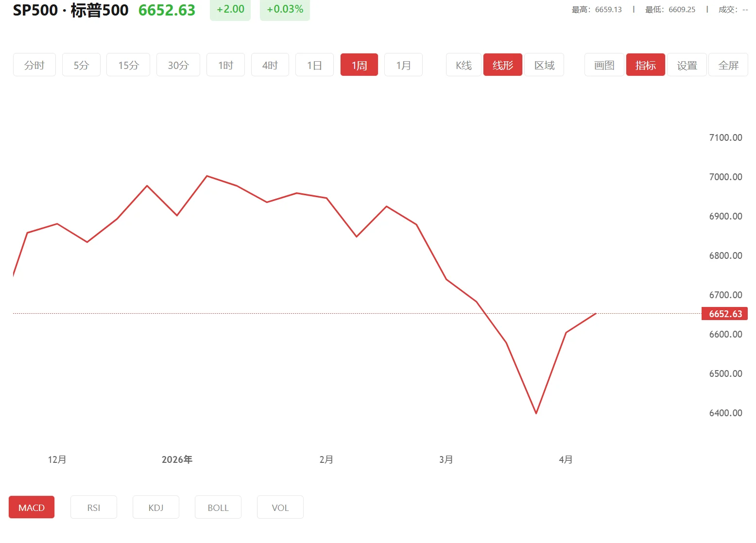Switch to 区域 area chart
The image size is (756, 543).
click(544, 65)
